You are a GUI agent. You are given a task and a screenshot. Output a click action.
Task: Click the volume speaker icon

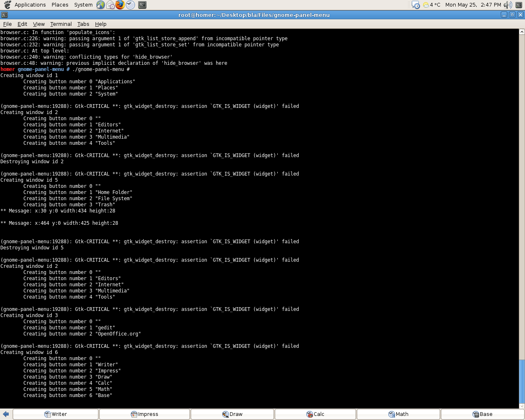[x=508, y=5]
